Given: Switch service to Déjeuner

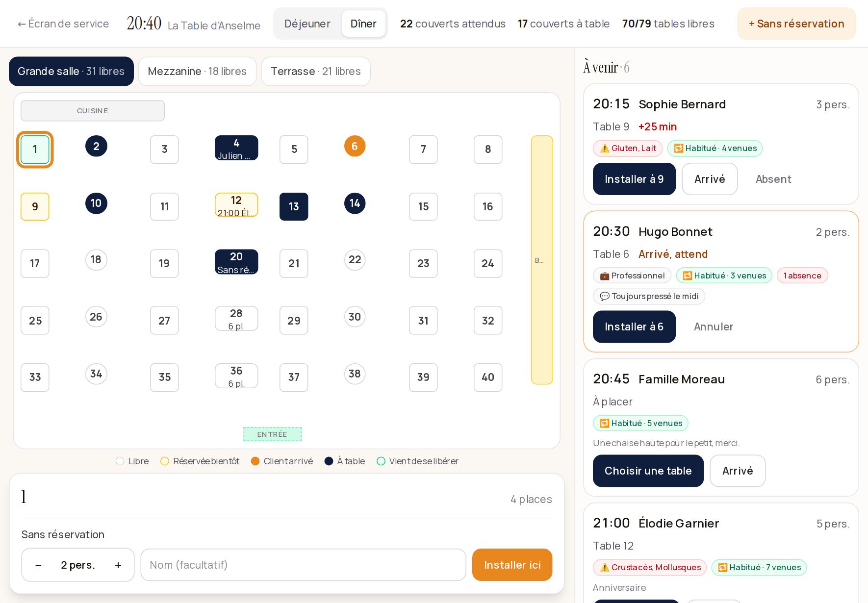Looking at the screenshot, I should pos(307,24).
